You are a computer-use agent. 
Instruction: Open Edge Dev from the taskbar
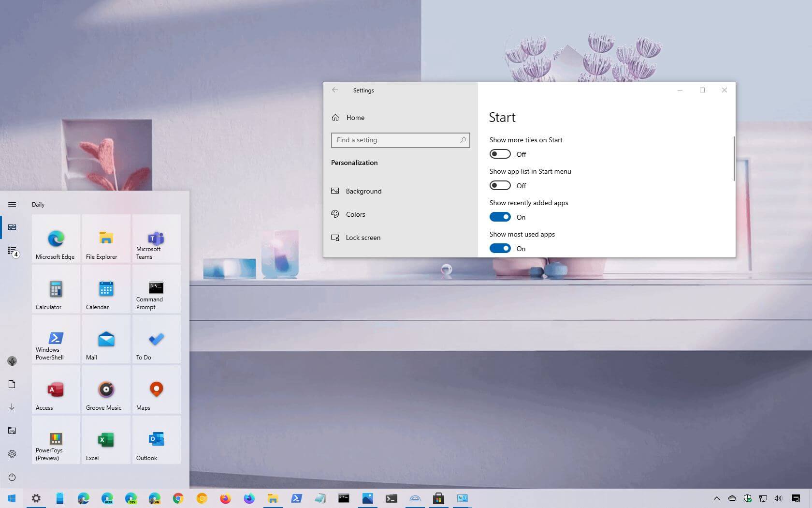pos(131,498)
